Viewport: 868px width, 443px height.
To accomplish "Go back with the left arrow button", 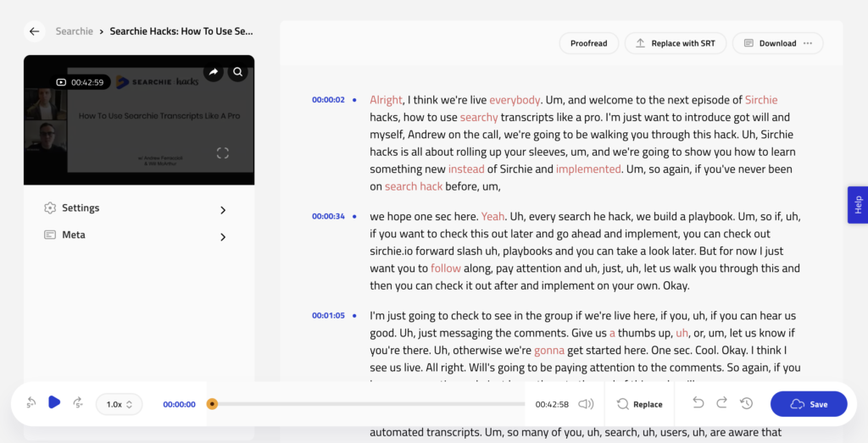I will (34, 31).
